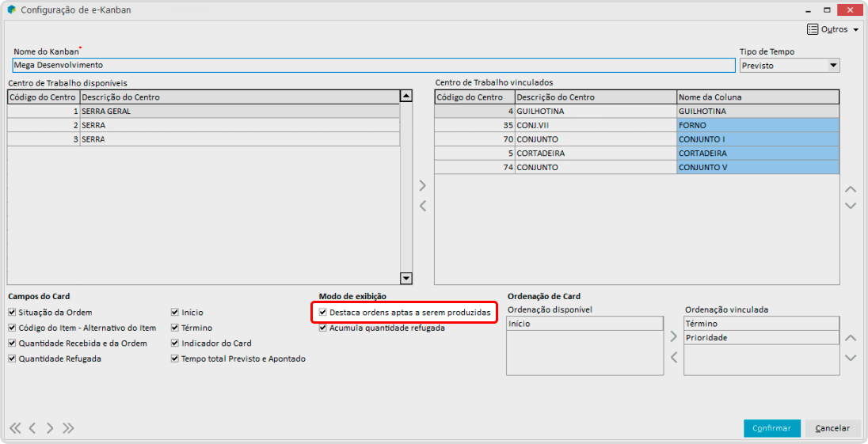This screenshot has height=444, width=868.
Task: Toggle Situação da Ordem checkbox
Action: click(12, 313)
